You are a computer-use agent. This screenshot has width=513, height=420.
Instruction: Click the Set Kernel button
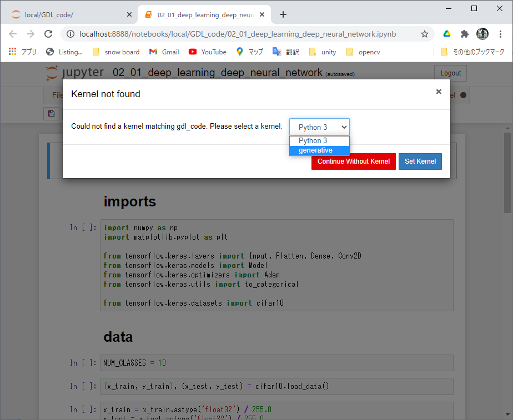pos(420,161)
